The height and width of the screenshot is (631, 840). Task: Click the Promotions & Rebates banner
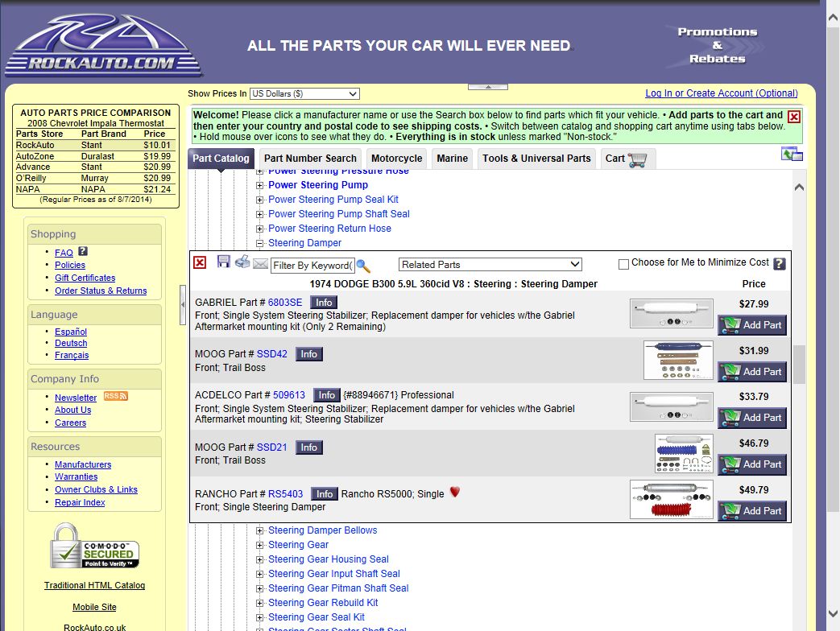tap(718, 46)
